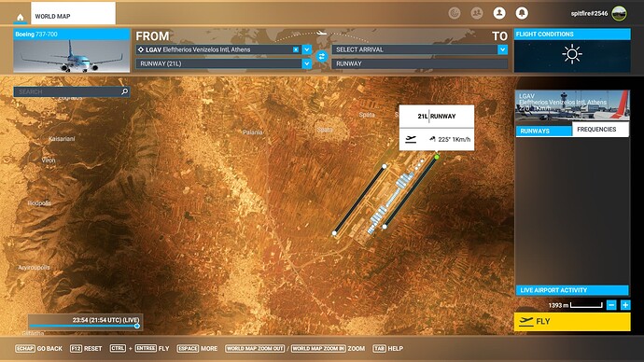The image size is (644, 362).
Task: Open the user profile icon
Action: [499, 13]
